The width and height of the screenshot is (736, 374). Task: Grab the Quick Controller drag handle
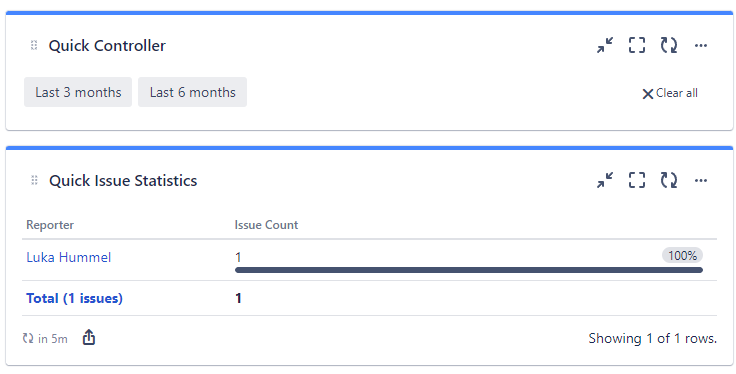(x=34, y=46)
